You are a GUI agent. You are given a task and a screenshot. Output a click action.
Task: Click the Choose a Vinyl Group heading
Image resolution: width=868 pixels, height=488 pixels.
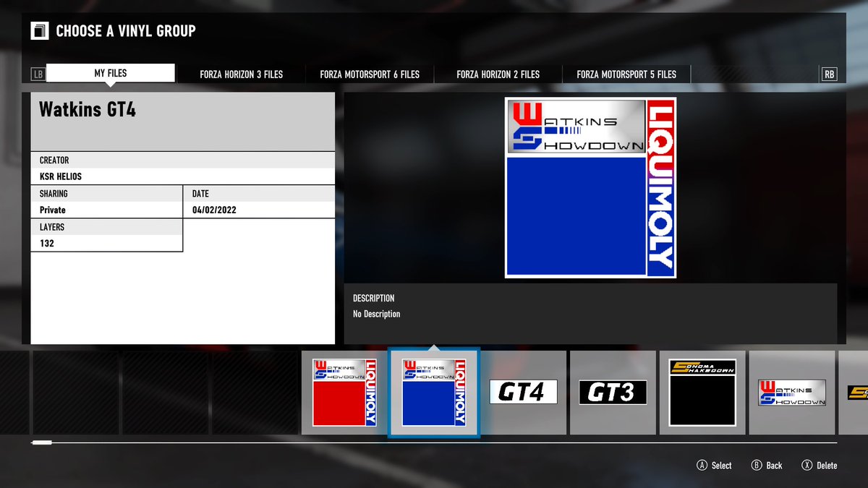point(126,31)
